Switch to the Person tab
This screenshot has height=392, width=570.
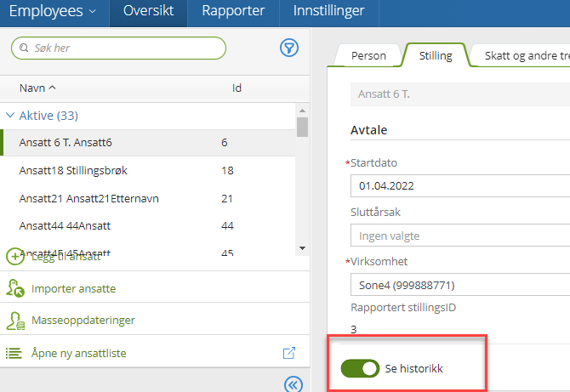tap(368, 55)
